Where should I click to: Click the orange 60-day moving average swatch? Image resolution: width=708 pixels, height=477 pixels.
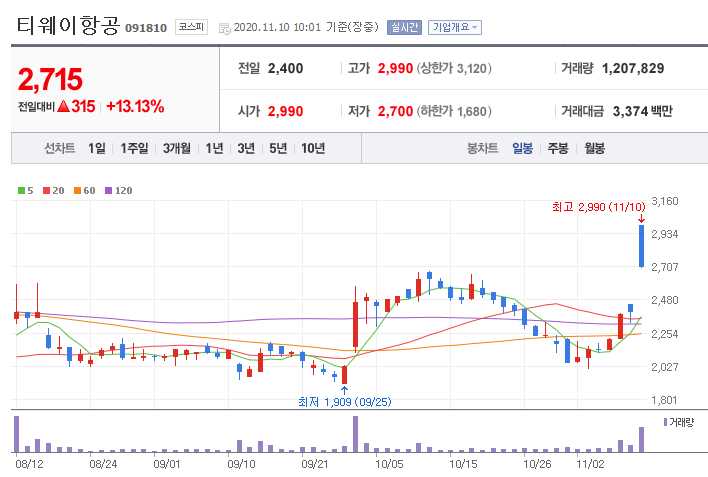point(77,191)
